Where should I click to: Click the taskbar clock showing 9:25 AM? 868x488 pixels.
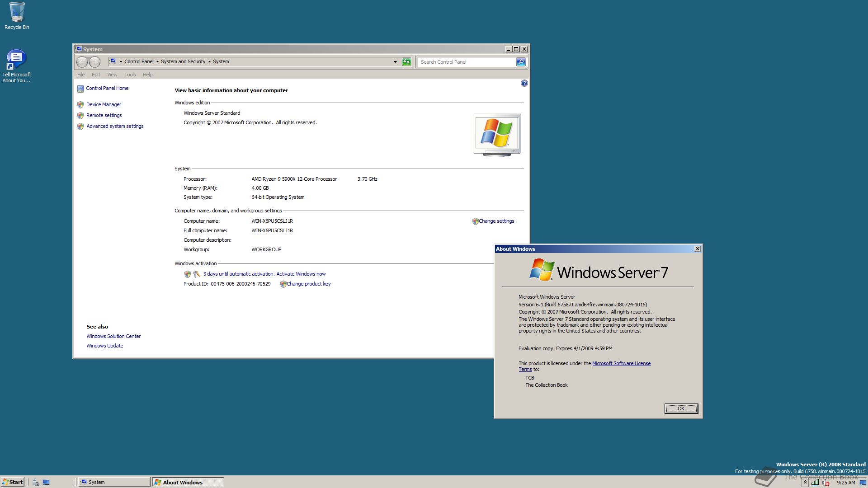[845, 483]
